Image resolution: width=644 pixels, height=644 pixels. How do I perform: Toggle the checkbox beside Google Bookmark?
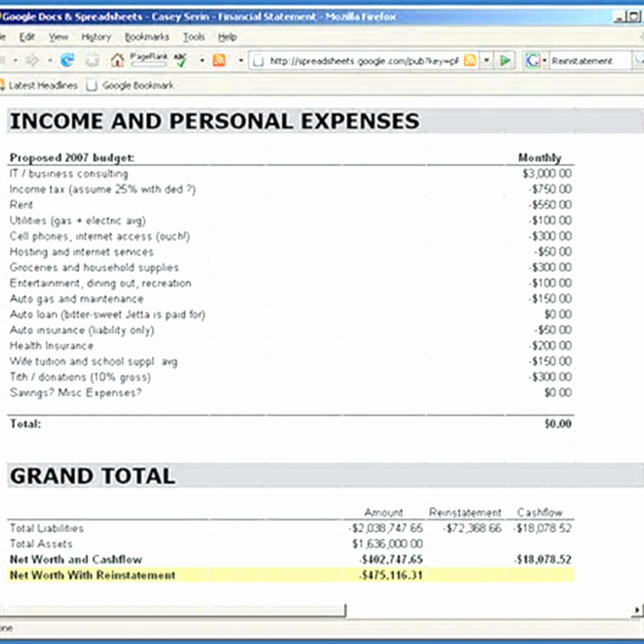coord(91,85)
